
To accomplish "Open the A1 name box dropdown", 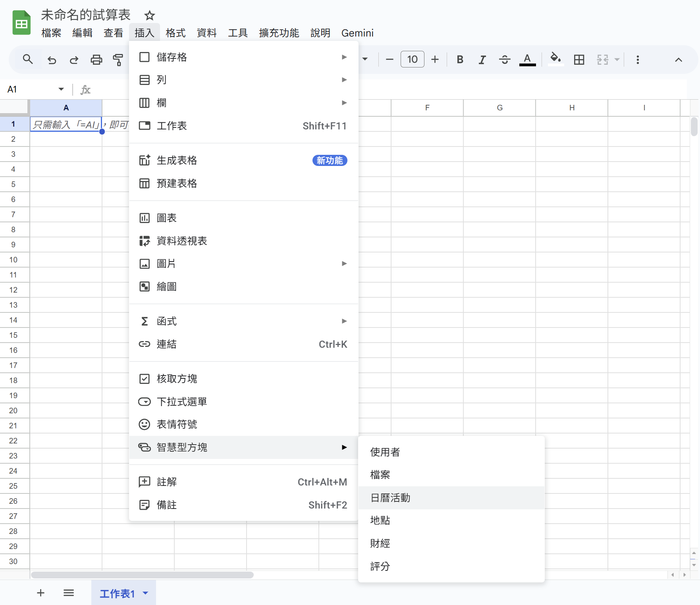I will click(61, 89).
